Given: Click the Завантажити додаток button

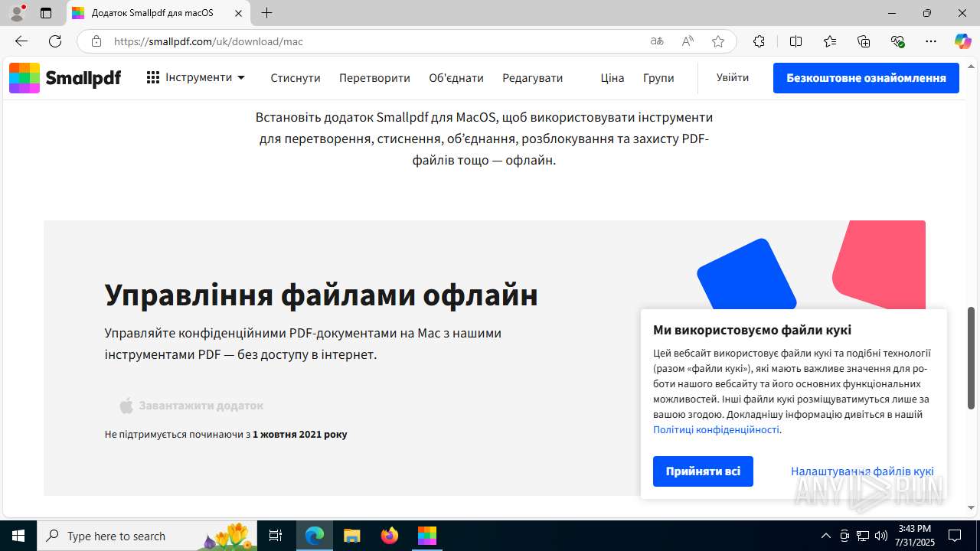Looking at the screenshot, I should point(191,406).
